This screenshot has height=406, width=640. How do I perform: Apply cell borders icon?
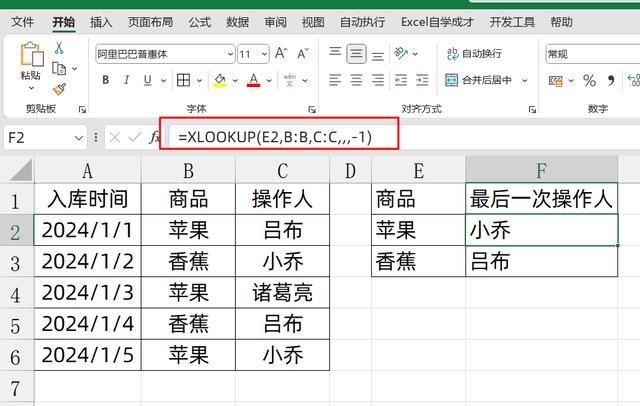183,80
